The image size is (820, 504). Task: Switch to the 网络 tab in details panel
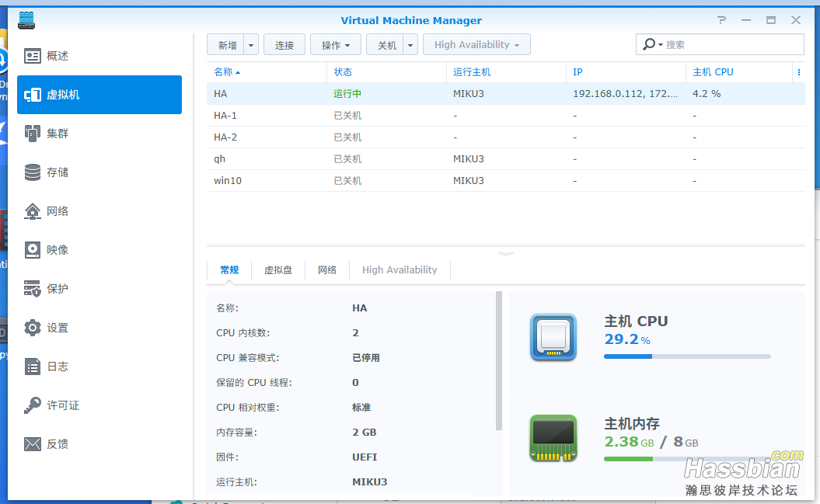327,270
